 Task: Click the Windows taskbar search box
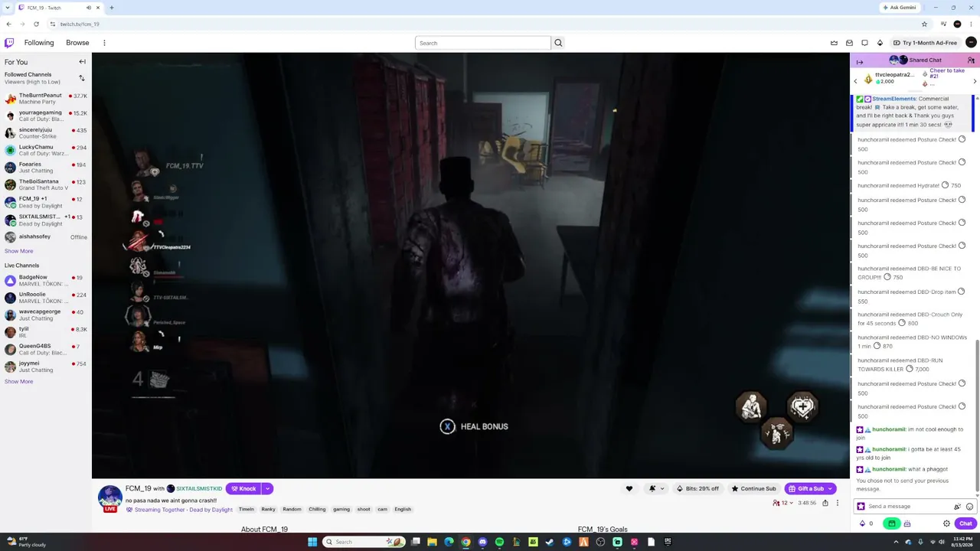tap(364, 542)
